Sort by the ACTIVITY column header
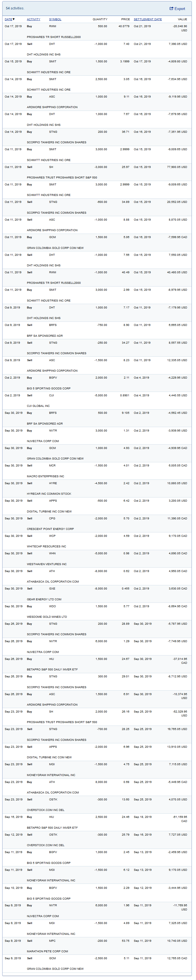 (34, 19)
